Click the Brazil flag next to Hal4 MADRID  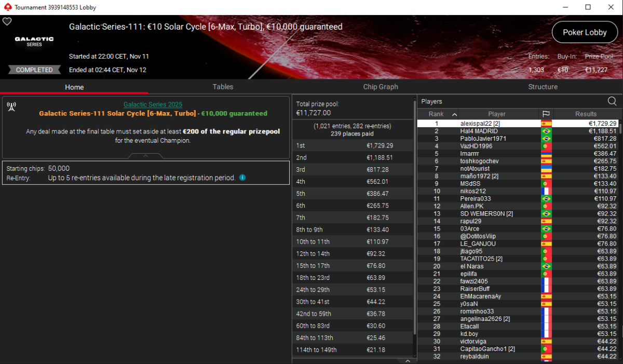[x=546, y=131]
